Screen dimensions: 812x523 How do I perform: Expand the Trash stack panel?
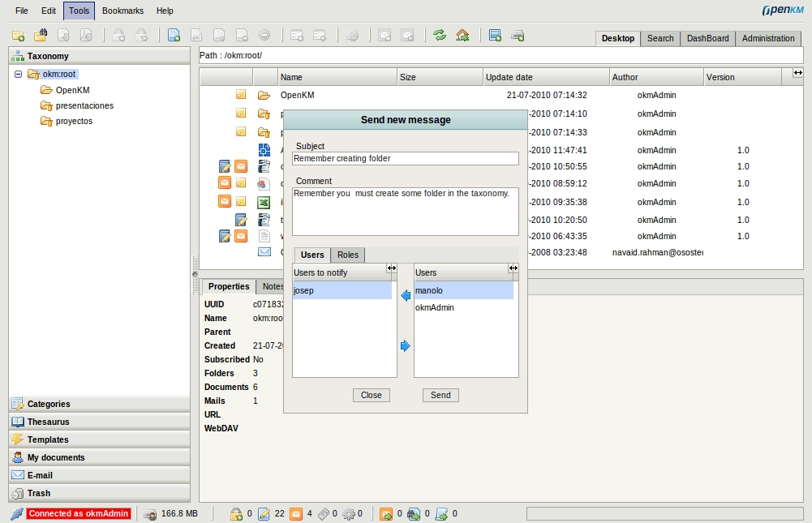100,493
